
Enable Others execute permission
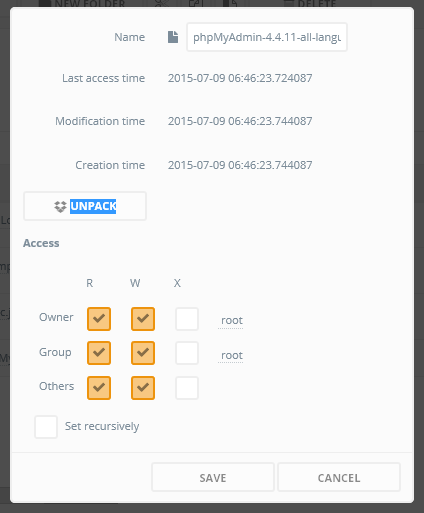187,388
